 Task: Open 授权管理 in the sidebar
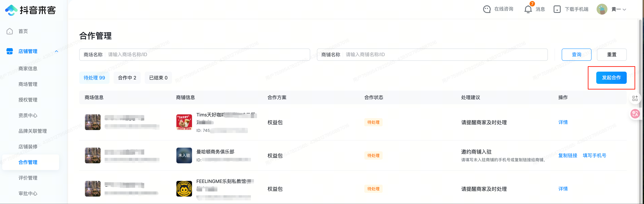28,100
